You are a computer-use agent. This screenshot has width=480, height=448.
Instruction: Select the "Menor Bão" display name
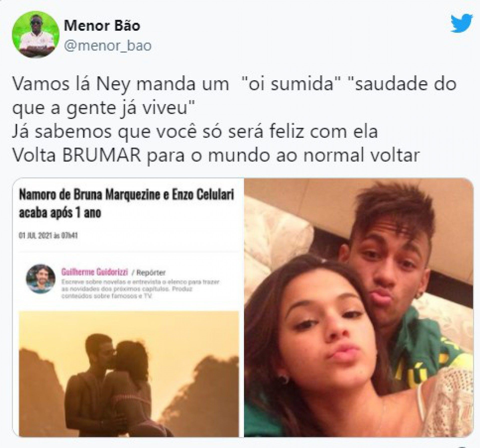pos(102,25)
